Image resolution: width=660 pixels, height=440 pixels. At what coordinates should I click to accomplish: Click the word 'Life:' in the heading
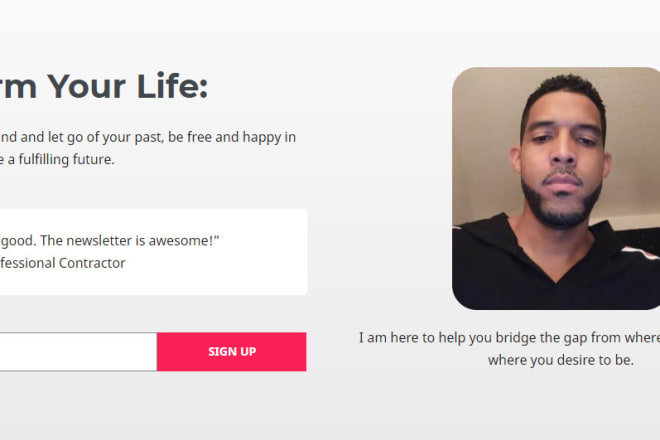[x=172, y=86]
